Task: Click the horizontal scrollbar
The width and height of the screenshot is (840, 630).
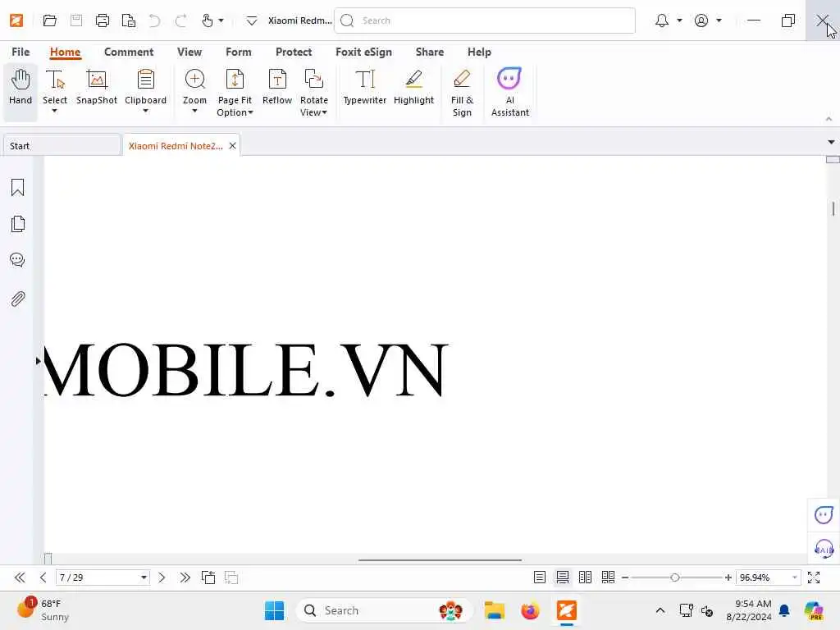Action: click(440, 559)
